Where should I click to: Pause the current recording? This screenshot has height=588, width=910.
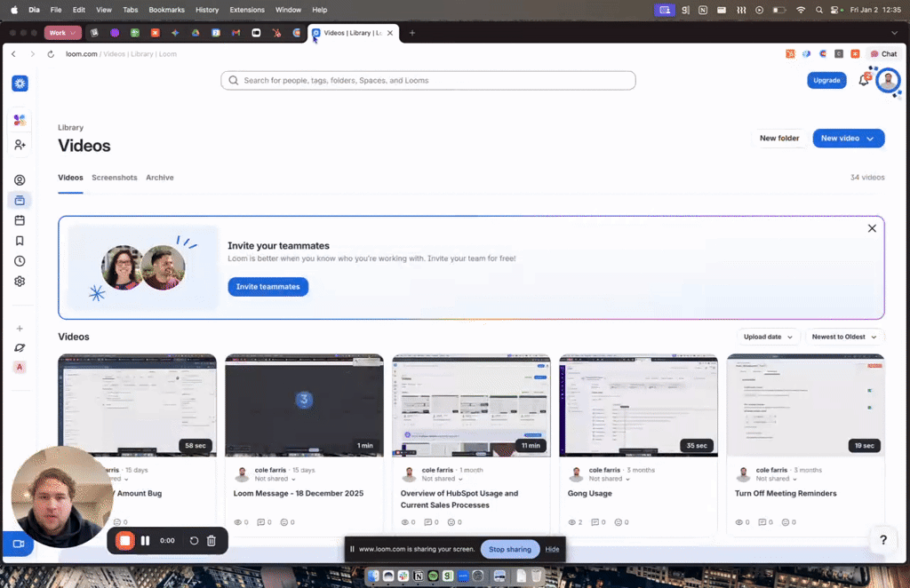[145, 540]
